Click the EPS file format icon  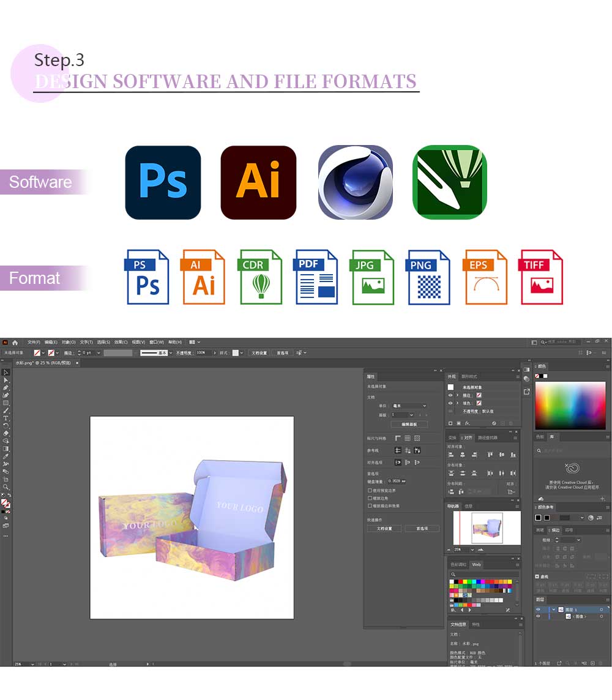coord(486,277)
